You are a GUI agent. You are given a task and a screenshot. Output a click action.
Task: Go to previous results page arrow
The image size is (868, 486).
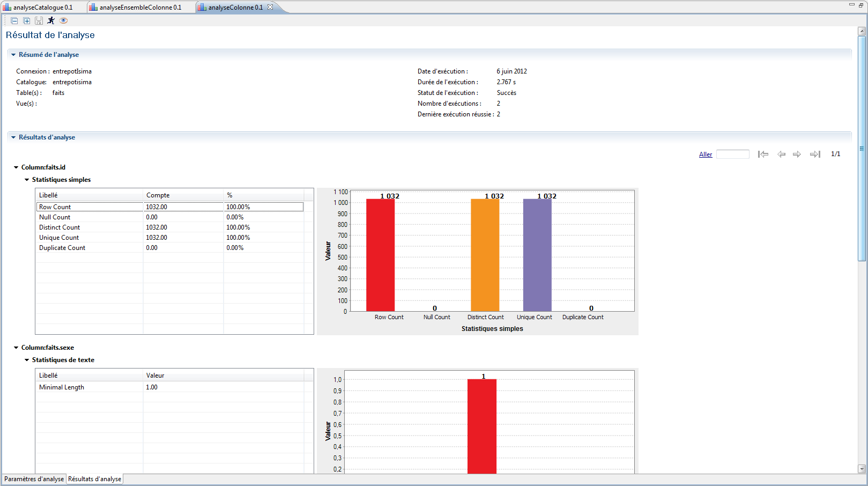(x=781, y=154)
